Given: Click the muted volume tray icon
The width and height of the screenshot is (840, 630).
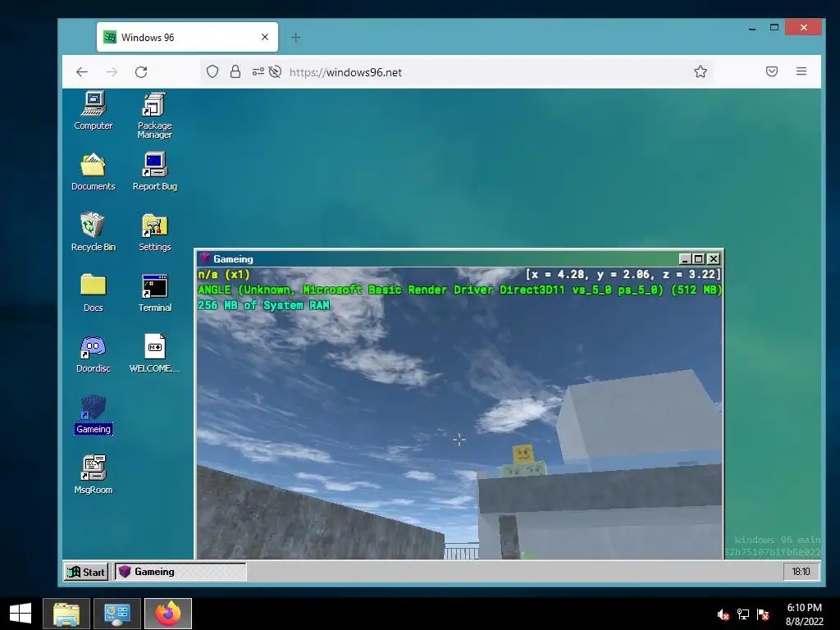Looking at the screenshot, I should 724,614.
